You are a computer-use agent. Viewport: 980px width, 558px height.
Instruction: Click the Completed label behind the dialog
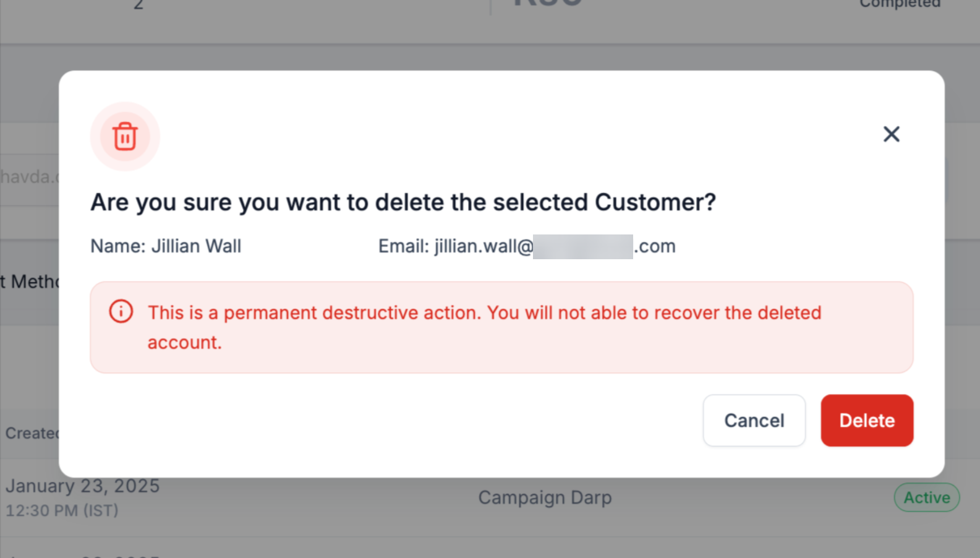(x=900, y=4)
